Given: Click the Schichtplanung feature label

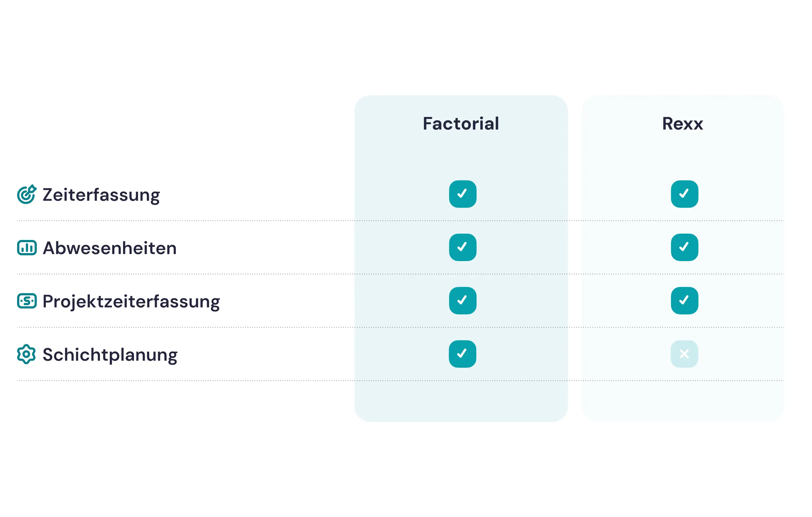Looking at the screenshot, I should pyautogui.click(x=110, y=355).
